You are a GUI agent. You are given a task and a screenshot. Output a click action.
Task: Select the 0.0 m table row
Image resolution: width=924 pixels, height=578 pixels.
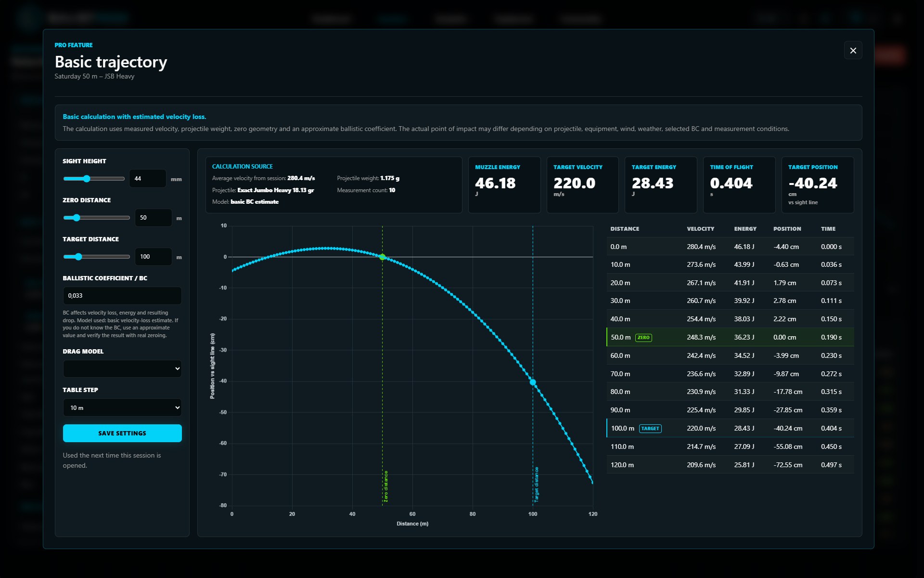(730, 247)
